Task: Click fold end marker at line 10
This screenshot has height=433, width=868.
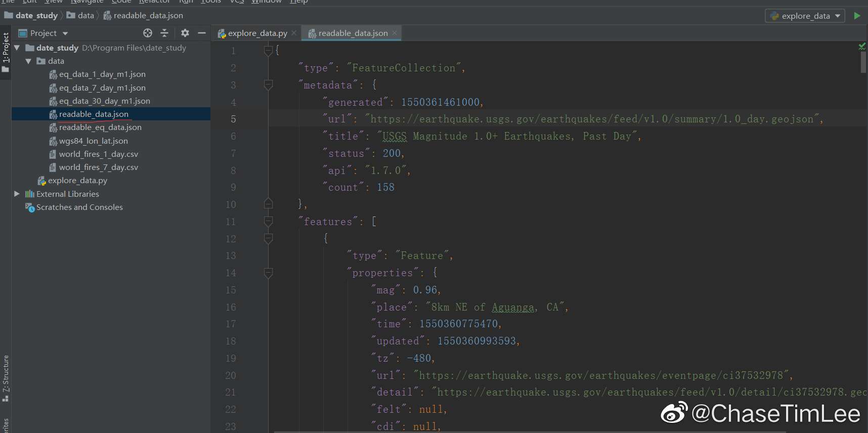Action: coord(269,204)
